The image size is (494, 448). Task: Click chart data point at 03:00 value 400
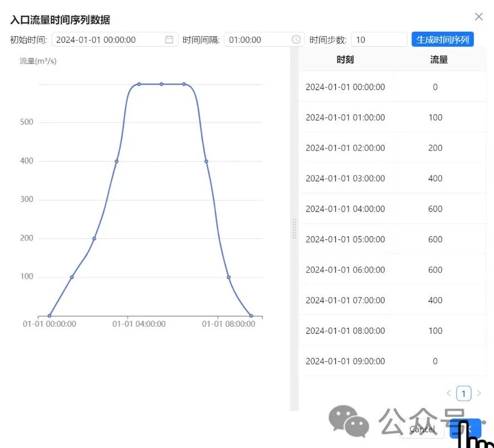pyautogui.click(x=116, y=161)
